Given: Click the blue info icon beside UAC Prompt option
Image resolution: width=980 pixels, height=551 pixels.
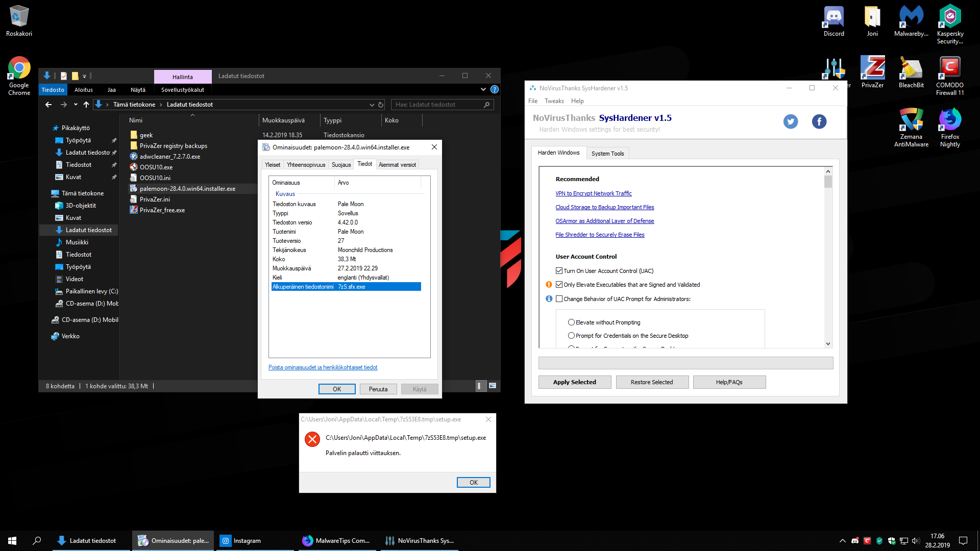Looking at the screenshot, I should click(549, 299).
